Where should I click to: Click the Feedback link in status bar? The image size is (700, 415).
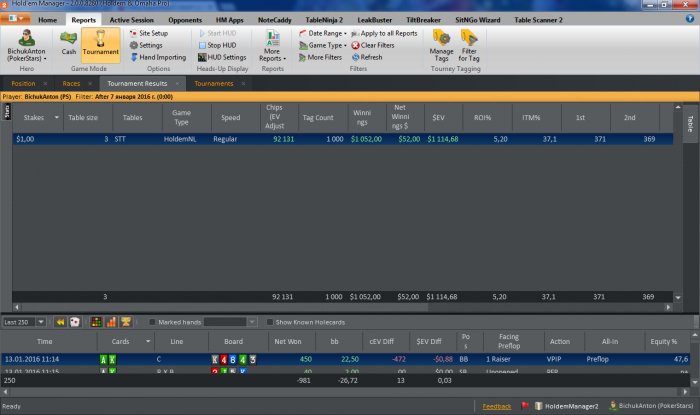tap(496, 406)
